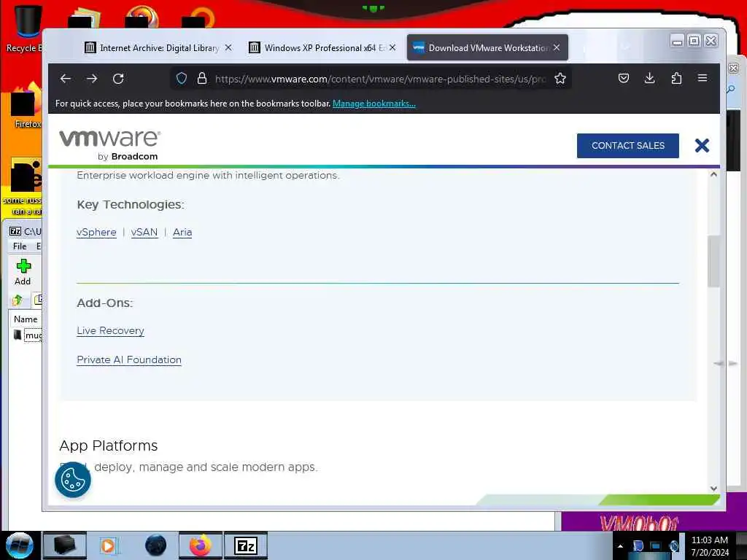Switch to Firefox via taskbar icon

(x=200, y=545)
